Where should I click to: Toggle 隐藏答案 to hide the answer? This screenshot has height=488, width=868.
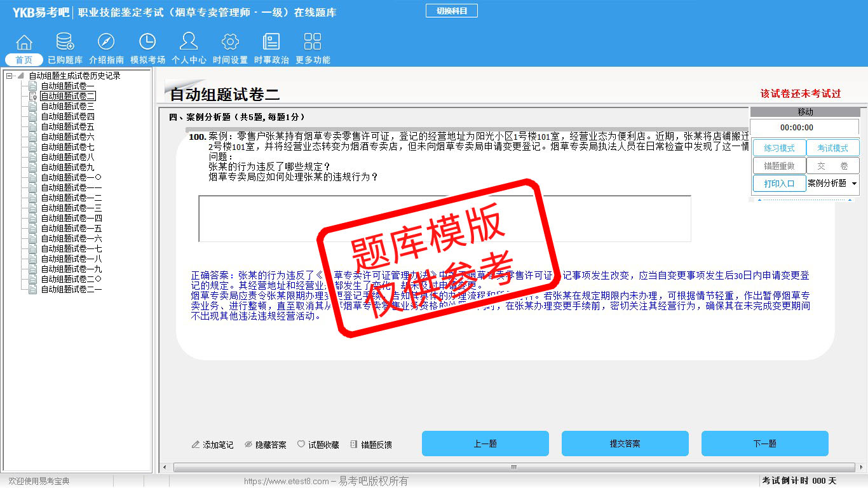click(x=265, y=445)
